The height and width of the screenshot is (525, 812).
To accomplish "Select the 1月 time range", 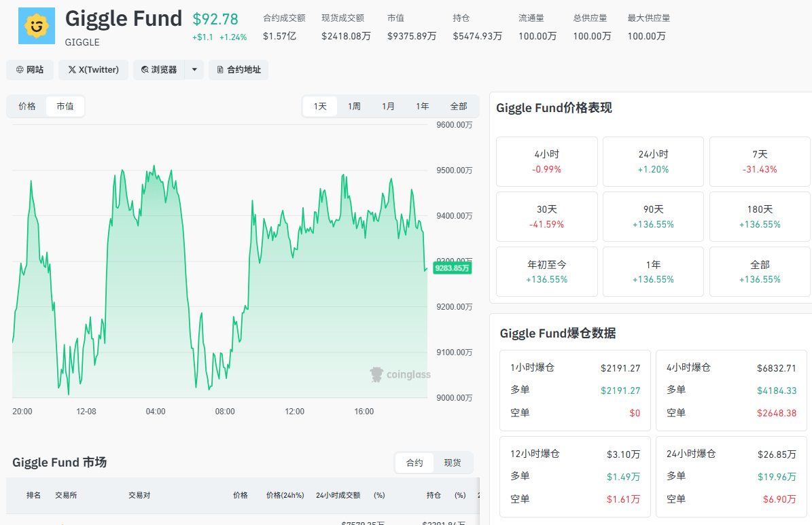I will pyautogui.click(x=389, y=106).
